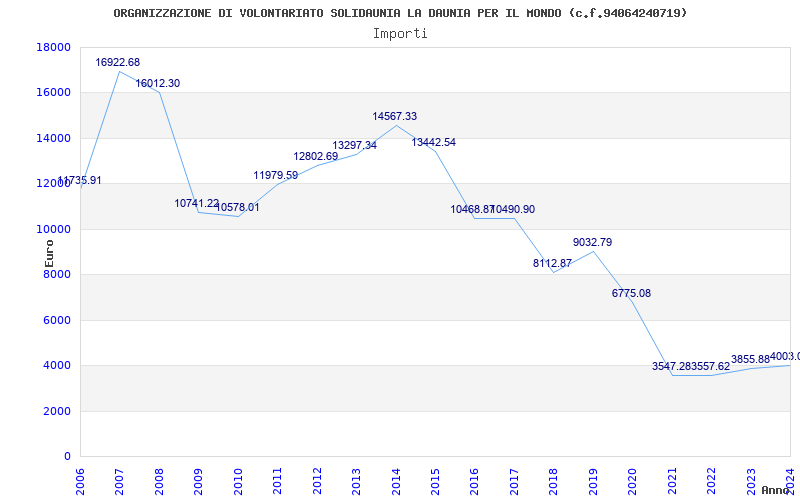
Task: Click the 2000 y-axis tick label
Action: pos(57,411)
